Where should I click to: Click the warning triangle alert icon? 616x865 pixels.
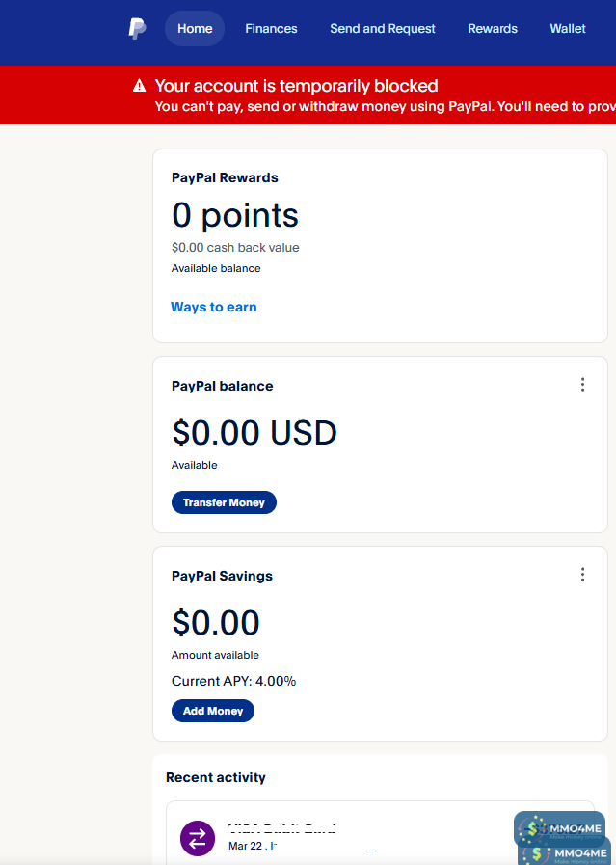coord(140,86)
